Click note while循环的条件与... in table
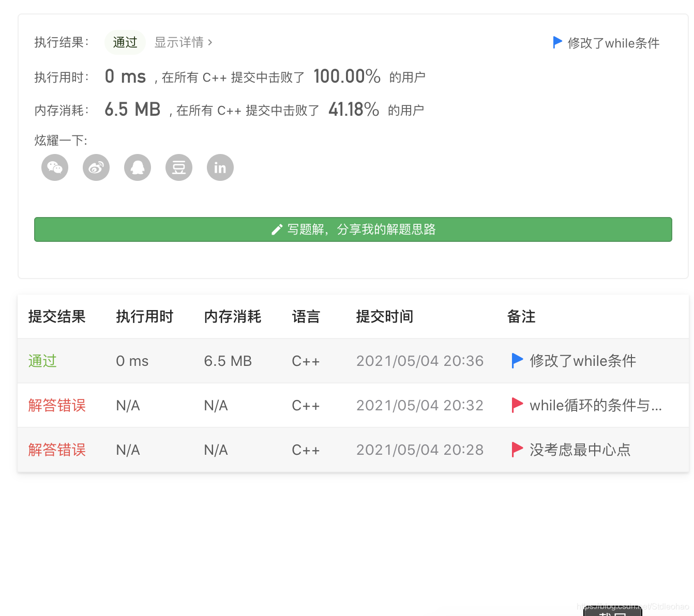 point(596,405)
